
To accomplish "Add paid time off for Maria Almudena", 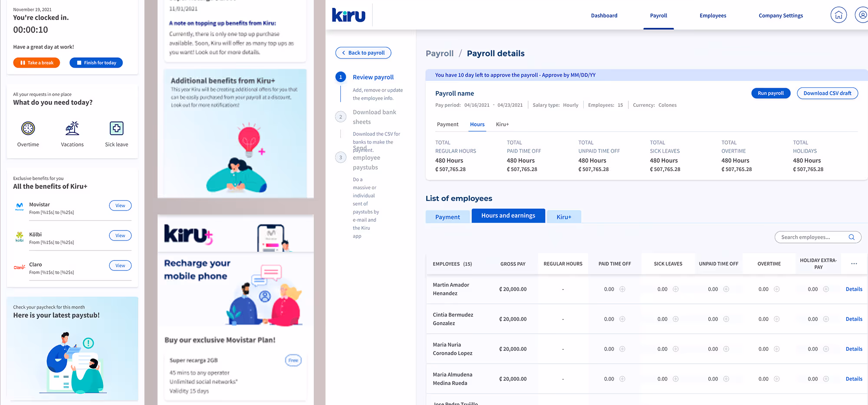I will pyautogui.click(x=622, y=379).
